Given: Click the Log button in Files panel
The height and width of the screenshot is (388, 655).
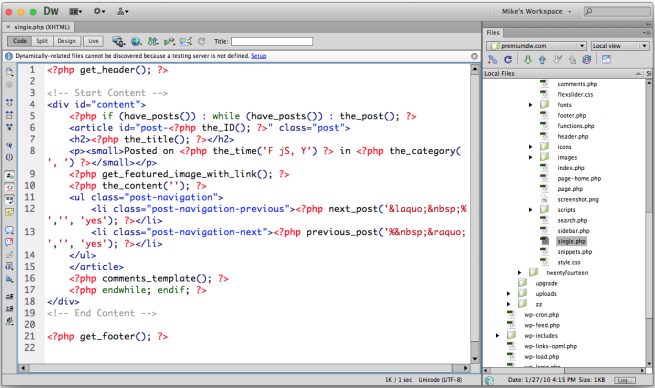Looking at the screenshot, I should click(x=625, y=380).
